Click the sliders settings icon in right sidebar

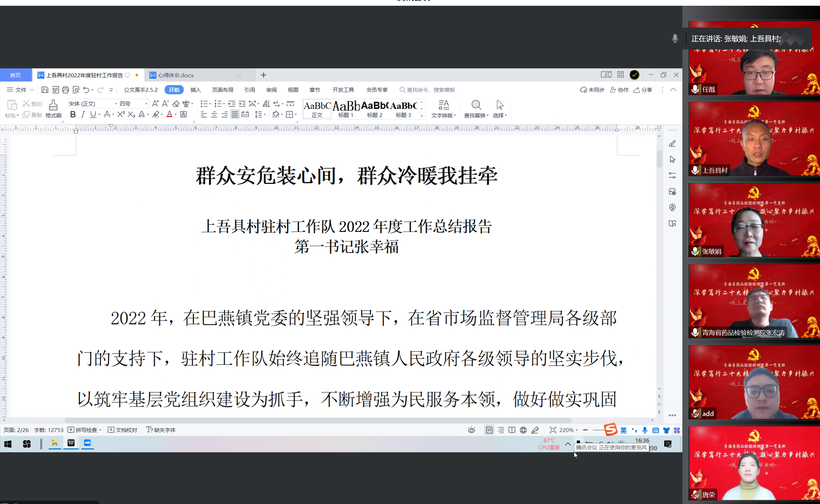pyautogui.click(x=672, y=175)
